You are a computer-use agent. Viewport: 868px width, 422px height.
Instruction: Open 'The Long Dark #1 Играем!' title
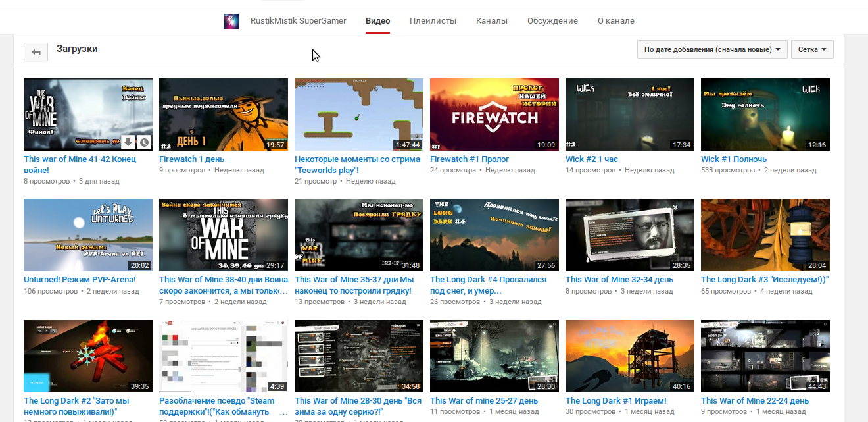coord(616,400)
